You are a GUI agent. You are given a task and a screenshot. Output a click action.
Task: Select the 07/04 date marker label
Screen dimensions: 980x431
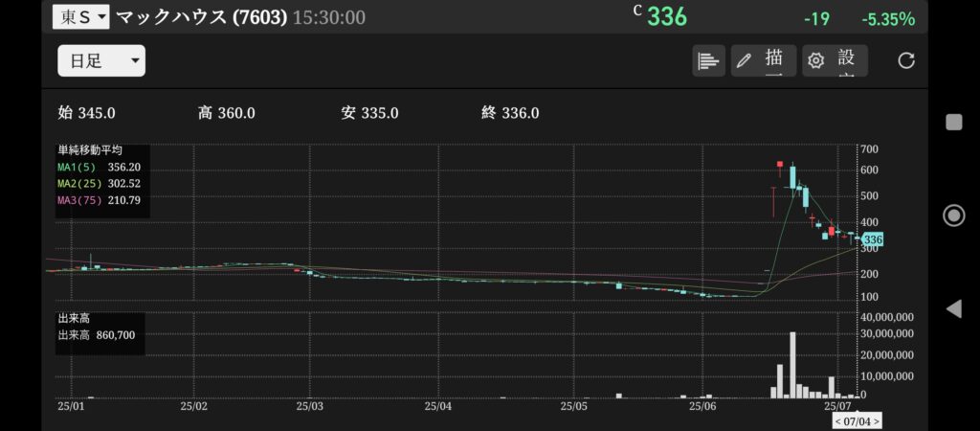pyautogui.click(x=857, y=421)
